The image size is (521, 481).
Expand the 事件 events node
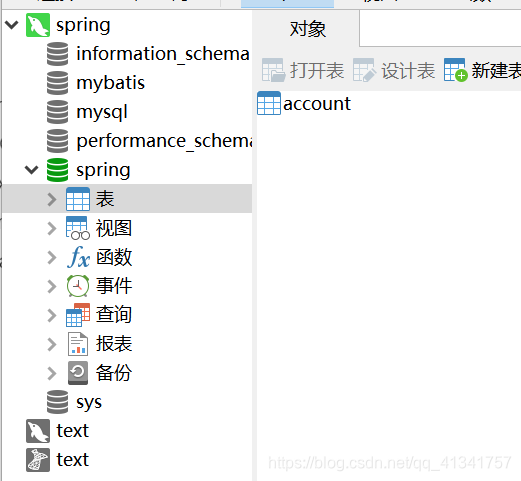52,286
